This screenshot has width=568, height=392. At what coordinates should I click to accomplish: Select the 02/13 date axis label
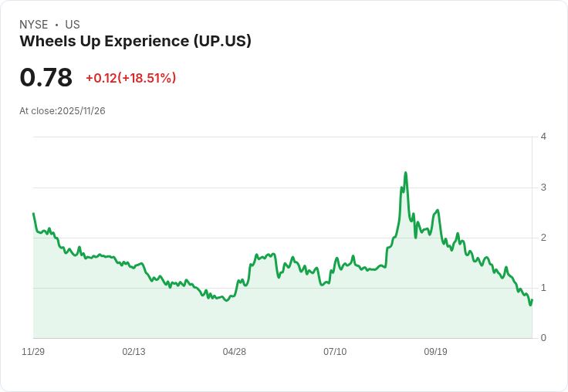click(134, 352)
